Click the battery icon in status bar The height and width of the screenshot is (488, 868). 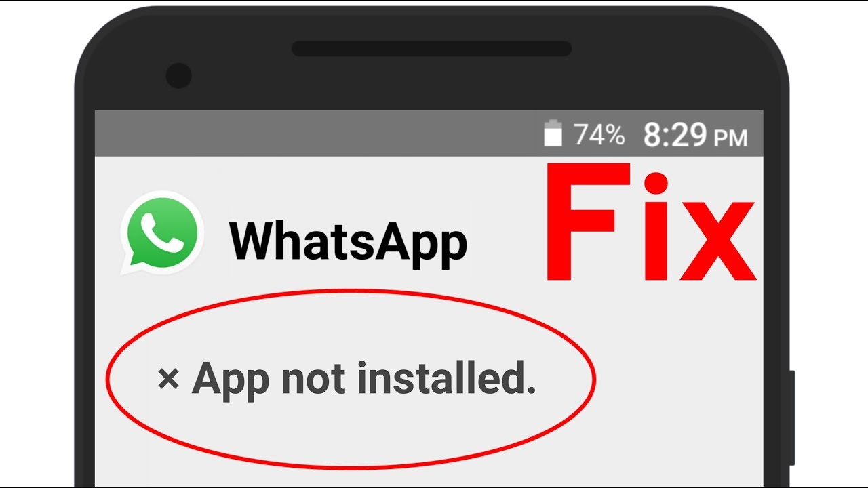(553, 134)
